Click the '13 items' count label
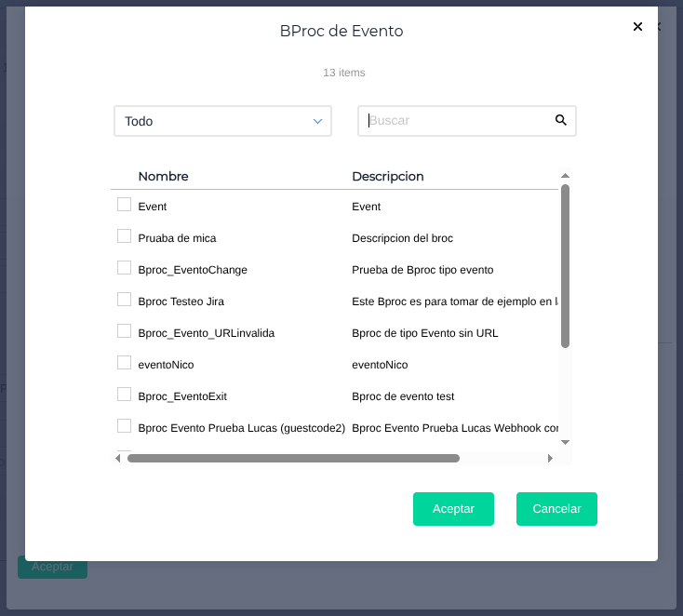Viewport: 683px width, 616px height. click(x=344, y=73)
